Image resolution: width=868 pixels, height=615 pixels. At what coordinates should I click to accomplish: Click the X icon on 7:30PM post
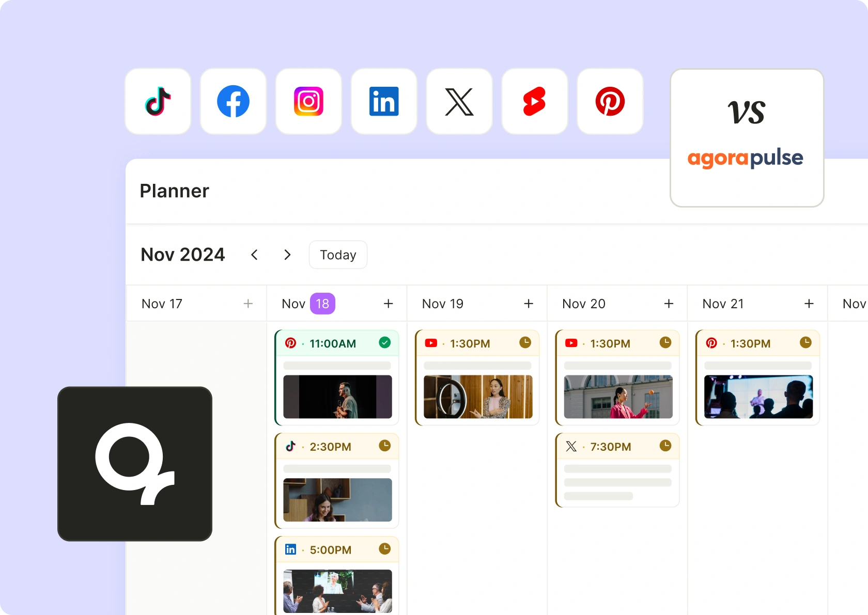point(571,446)
